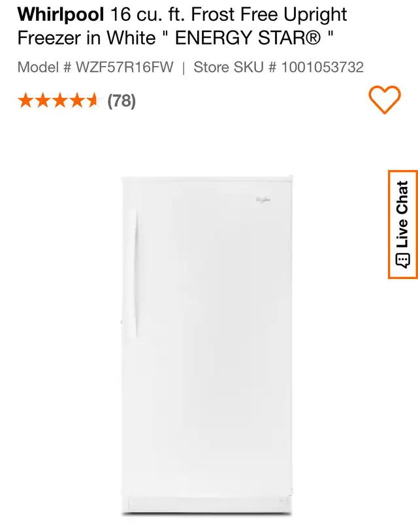Screen dimensions: 418x532
Task: Open the Live Chat side tab
Action: 403,224
